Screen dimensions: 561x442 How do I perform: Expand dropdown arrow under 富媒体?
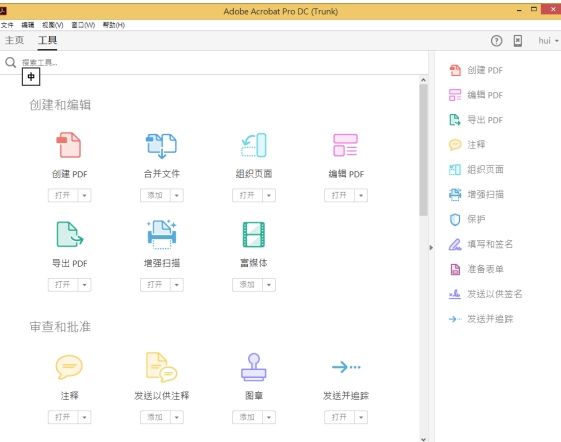coord(269,285)
